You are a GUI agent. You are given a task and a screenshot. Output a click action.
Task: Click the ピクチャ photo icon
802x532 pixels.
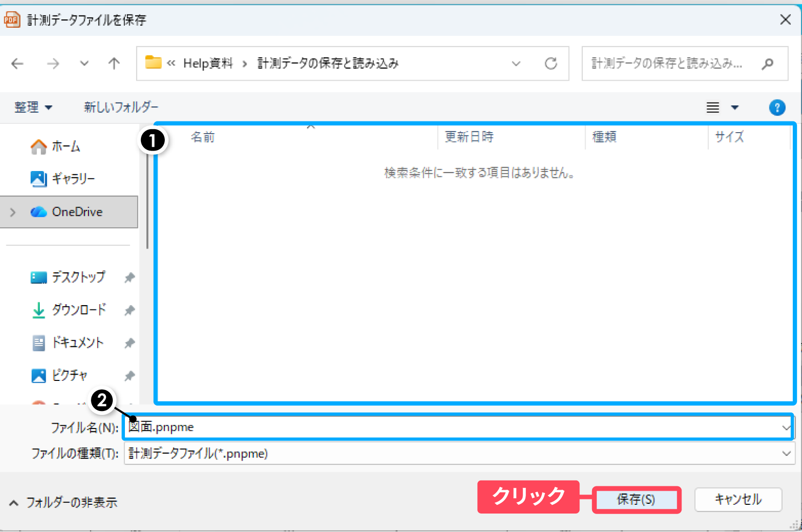click(38, 376)
